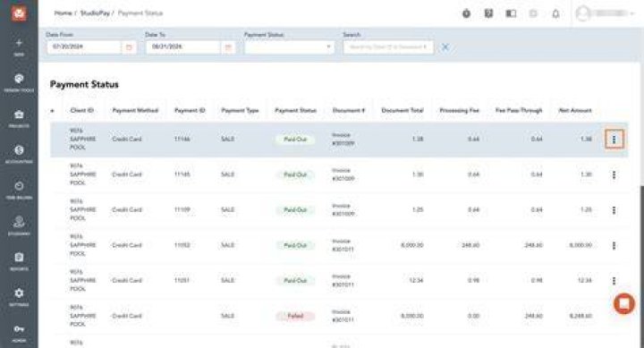Image resolution: width=644 pixels, height=348 pixels.
Task: Click the Date From input field
Action: point(84,47)
